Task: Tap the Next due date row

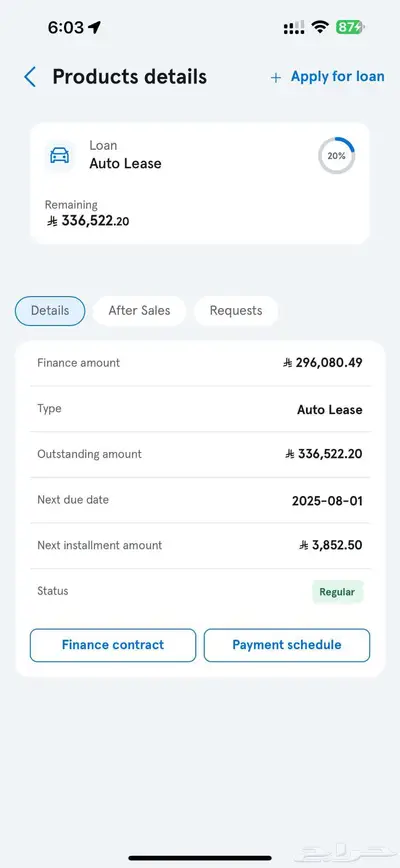Action: tap(200, 500)
